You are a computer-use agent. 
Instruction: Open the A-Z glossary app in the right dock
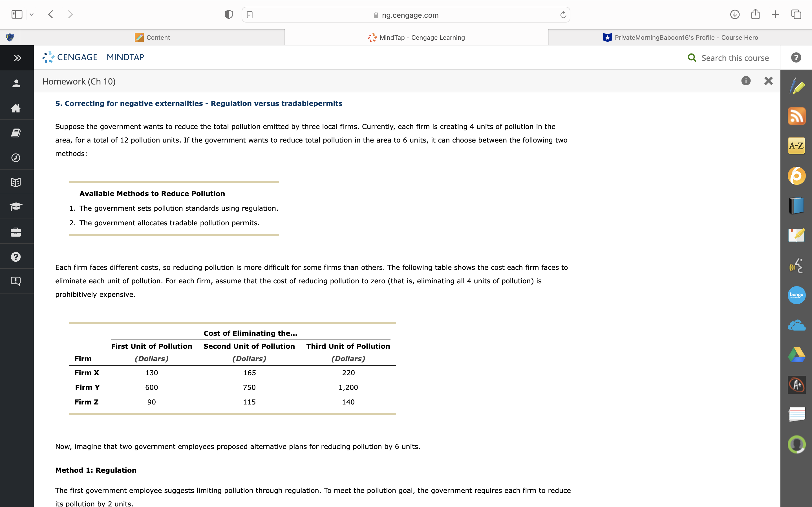[796, 146]
